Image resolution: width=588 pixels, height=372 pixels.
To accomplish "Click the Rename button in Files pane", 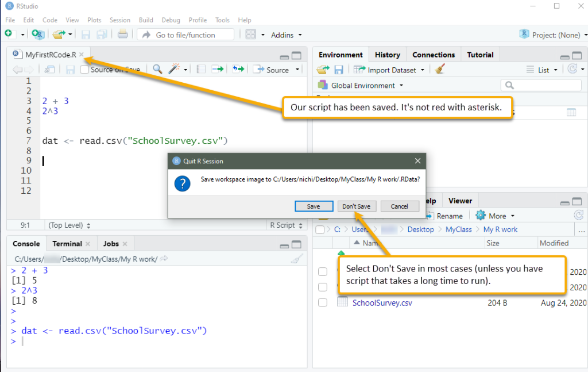I will pyautogui.click(x=445, y=216).
